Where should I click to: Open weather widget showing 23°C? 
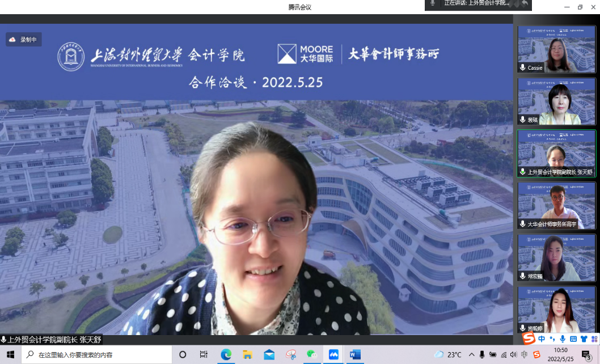tap(448, 354)
